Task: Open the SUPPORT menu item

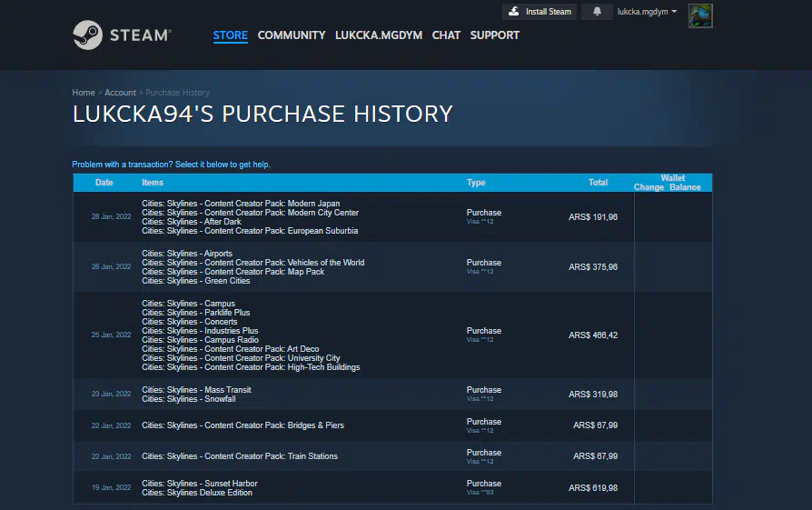Action: point(494,35)
